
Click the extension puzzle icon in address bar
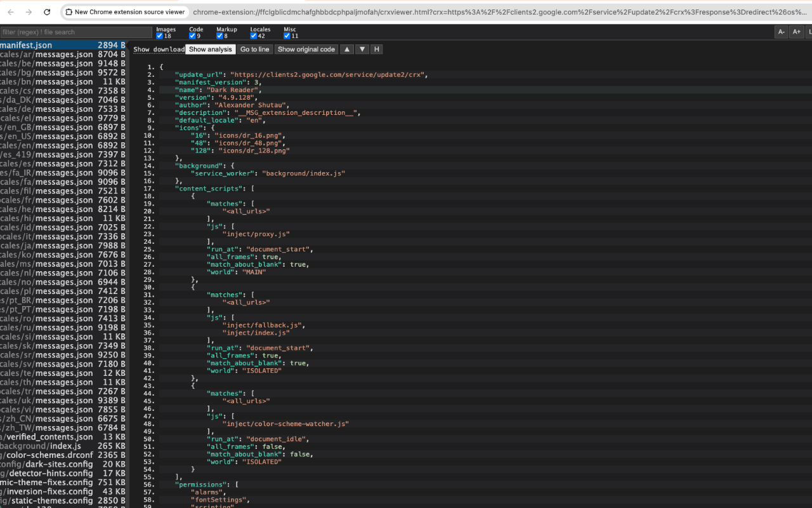pos(69,12)
